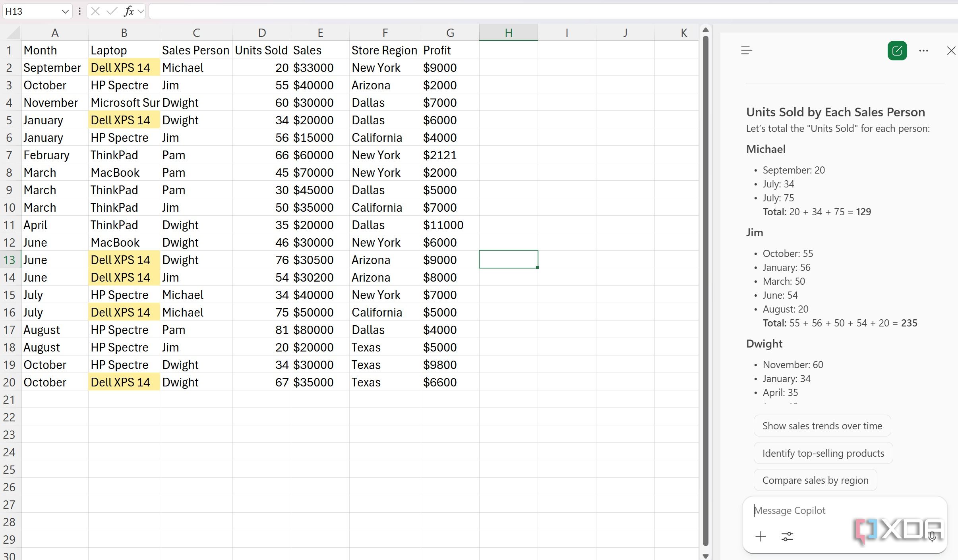Screen dimensions: 958x560
Task: Activate microphone in Copilot message box
Action: pos(932,537)
